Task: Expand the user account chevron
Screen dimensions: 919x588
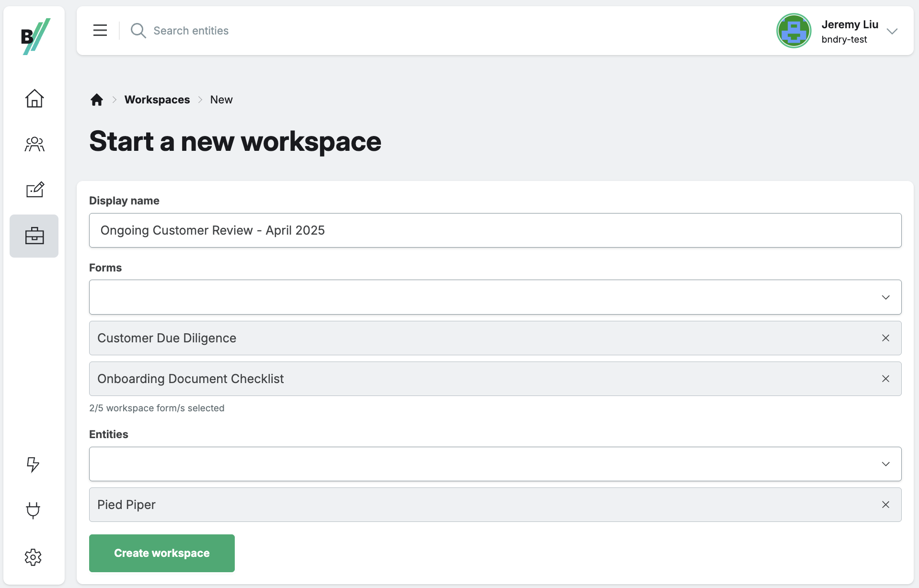Action: coord(892,32)
